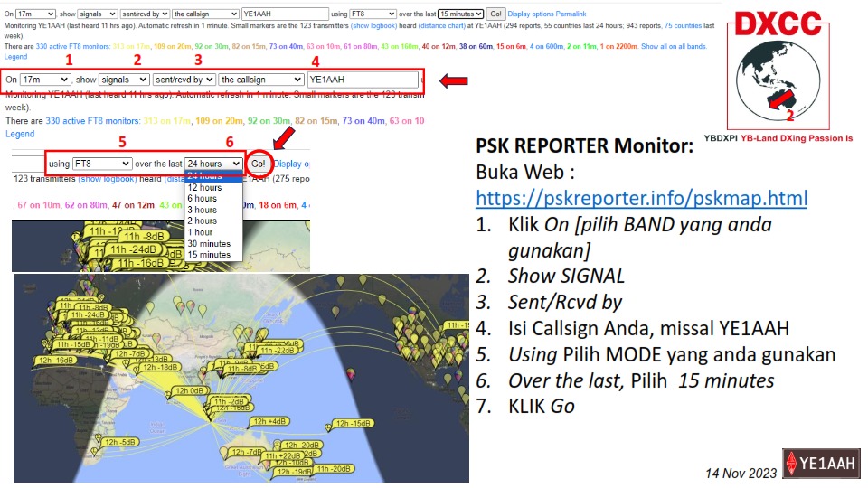
Task: Select the 12h -19dB marker label
Action: click(x=293, y=472)
